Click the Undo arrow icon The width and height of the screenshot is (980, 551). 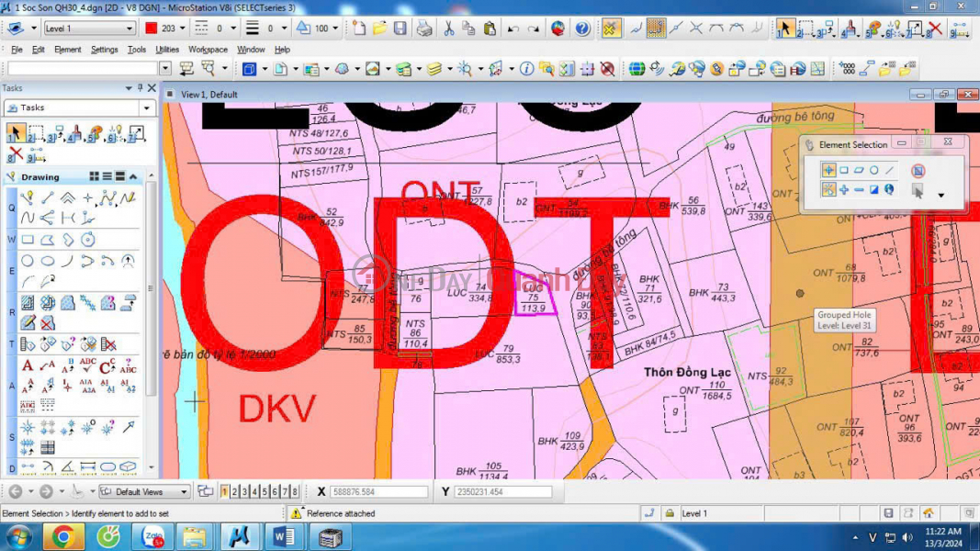(513, 28)
